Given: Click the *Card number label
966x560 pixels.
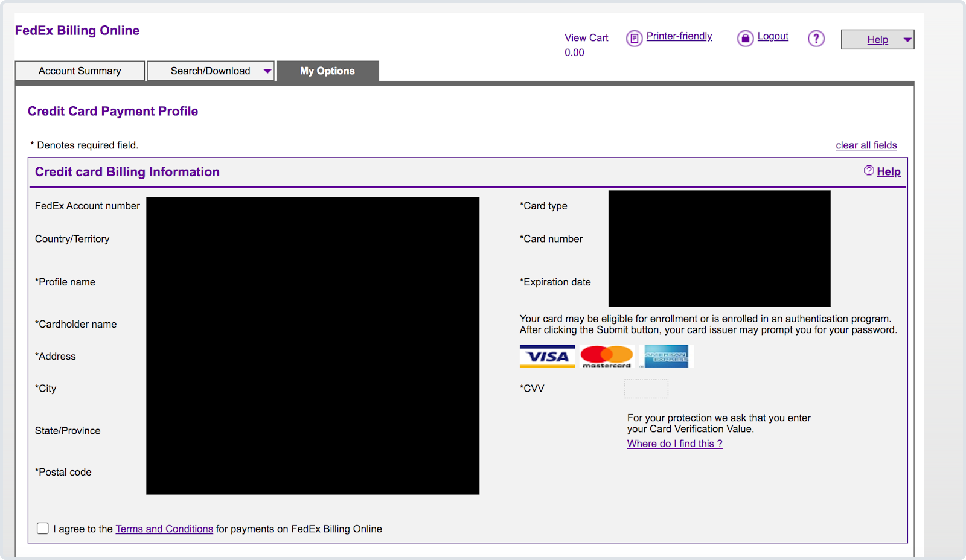Looking at the screenshot, I should (551, 239).
